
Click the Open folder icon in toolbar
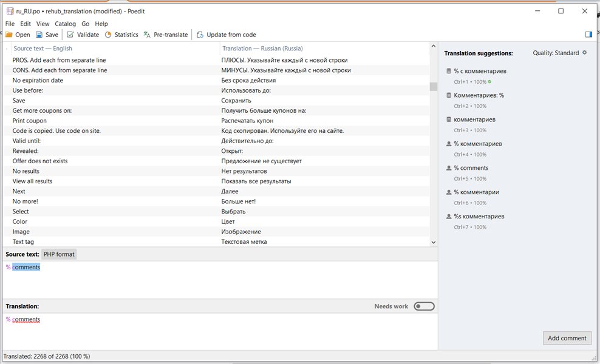(x=9, y=35)
